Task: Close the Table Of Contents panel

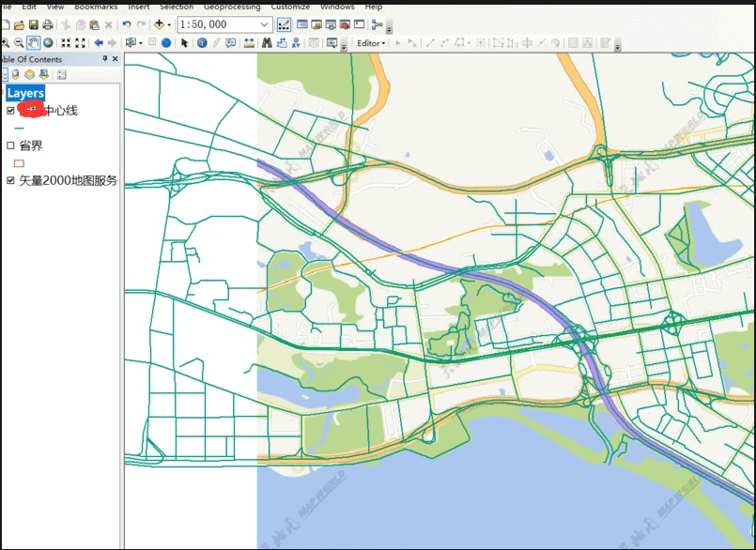Action: coord(116,59)
